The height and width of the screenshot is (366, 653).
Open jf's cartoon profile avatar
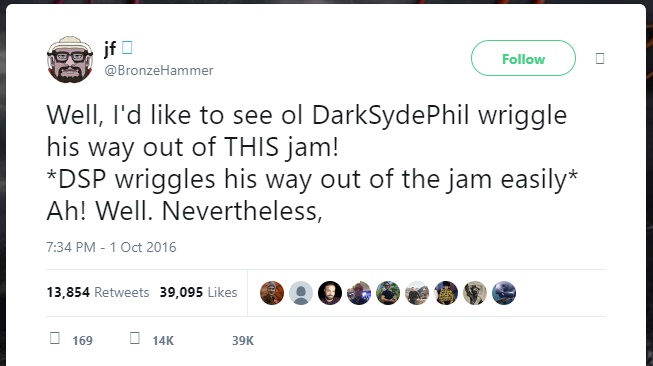point(70,60)
